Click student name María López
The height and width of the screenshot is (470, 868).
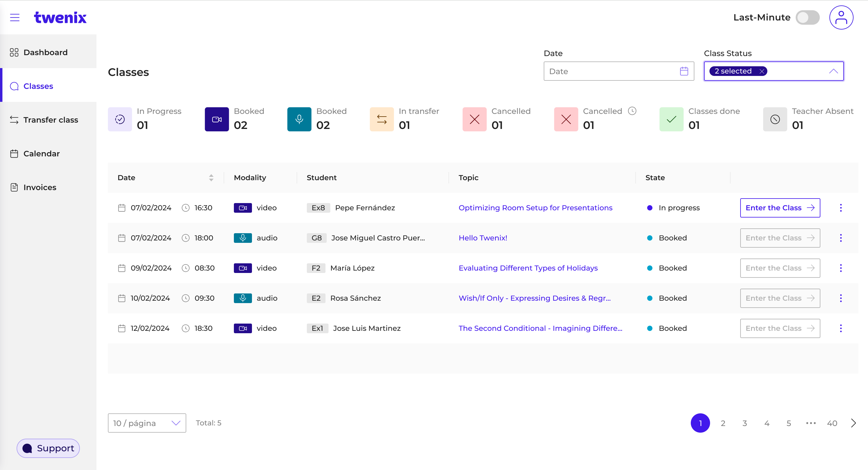pos(352,268)
